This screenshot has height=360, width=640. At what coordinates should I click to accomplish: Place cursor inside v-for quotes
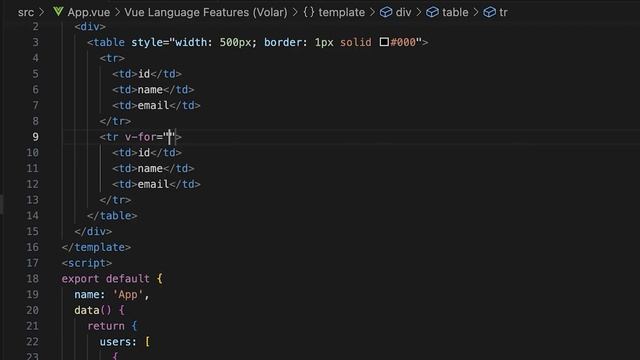(169, 137)
